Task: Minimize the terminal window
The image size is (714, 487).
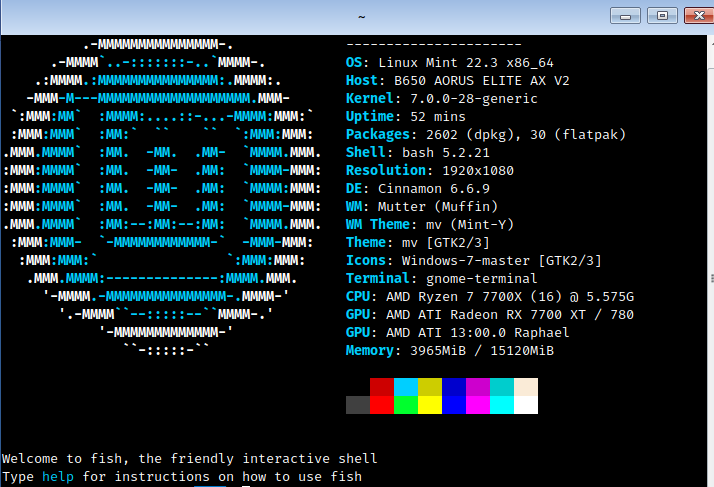Action: click(x=625, y=16)
